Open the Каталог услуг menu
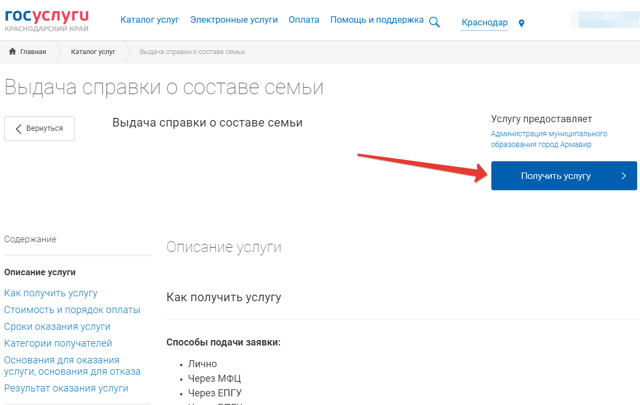The height and width of the screenshot is (405, 640). coord(149,20)
